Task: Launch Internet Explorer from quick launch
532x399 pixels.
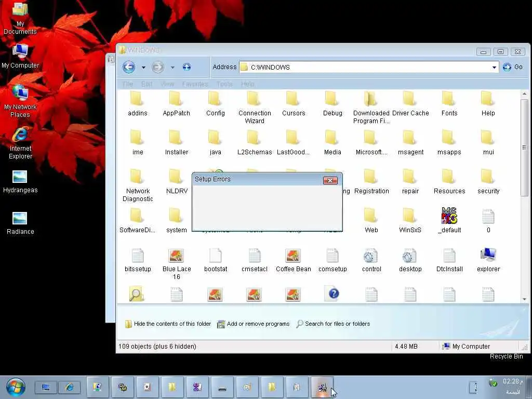Action: click(x=70, y=387)
